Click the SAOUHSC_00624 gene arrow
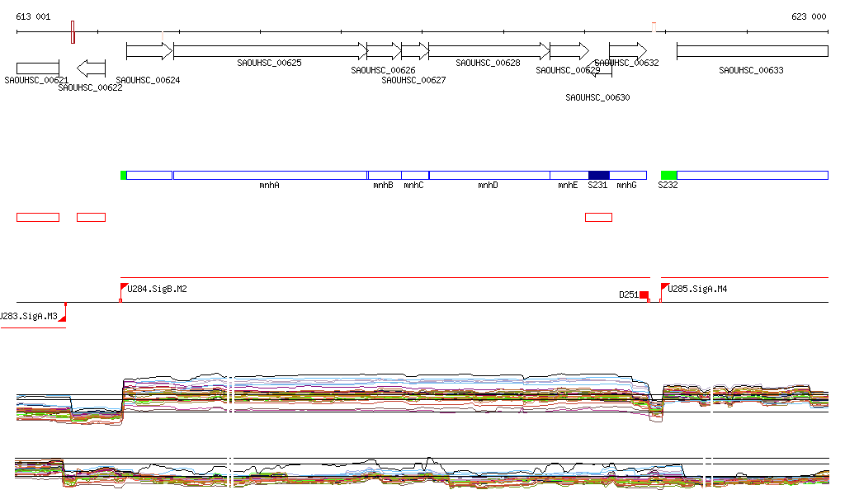 [149, 51]
